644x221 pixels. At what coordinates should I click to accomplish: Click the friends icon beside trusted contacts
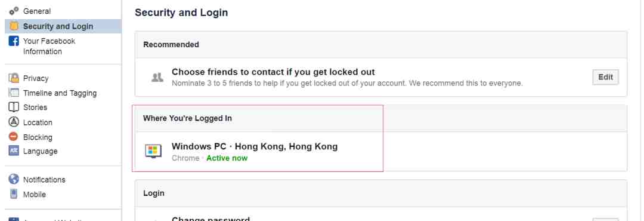point(157,77)
